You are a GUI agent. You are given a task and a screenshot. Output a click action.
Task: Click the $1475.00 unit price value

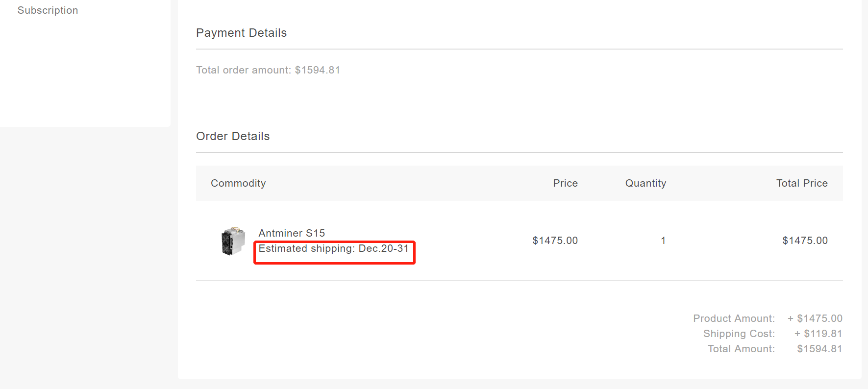point(555,241)
